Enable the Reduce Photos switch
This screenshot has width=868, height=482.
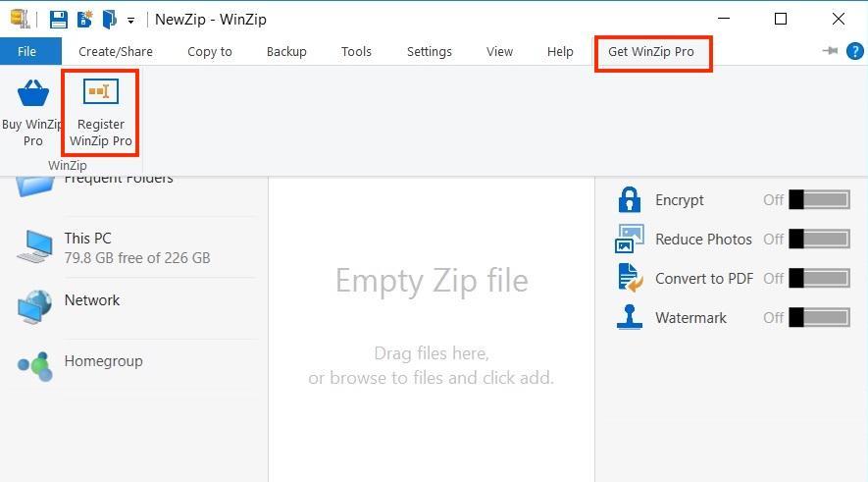tap(819, 240)
